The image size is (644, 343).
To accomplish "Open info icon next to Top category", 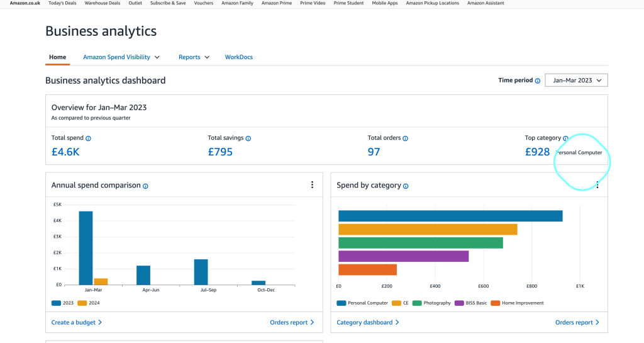I will click(565, 138).
